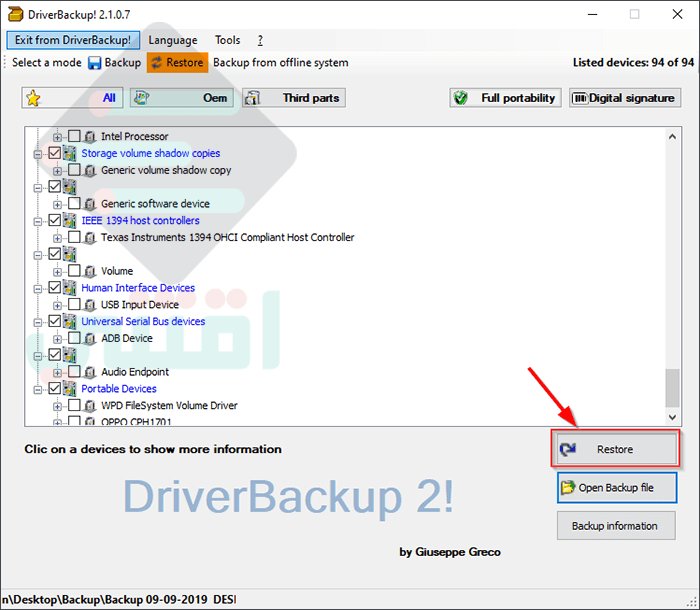Select Backup from offline system mode
This screenshot has width=700, height=610.
click(x=280, y=63)
